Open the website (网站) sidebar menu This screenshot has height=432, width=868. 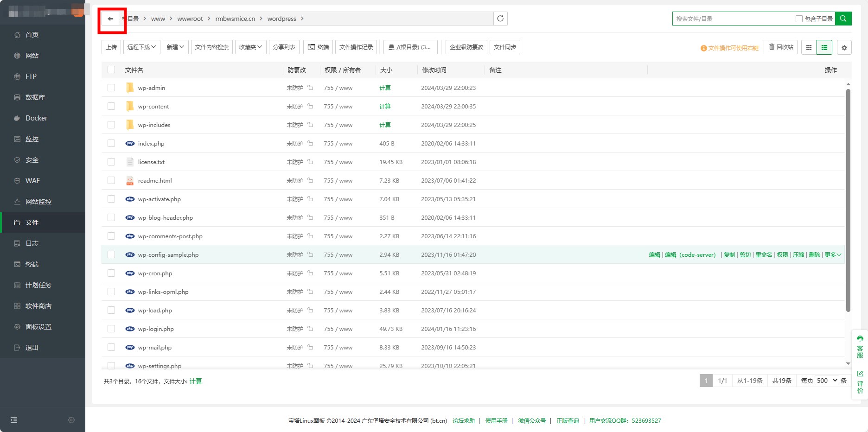tap(43, 56)
